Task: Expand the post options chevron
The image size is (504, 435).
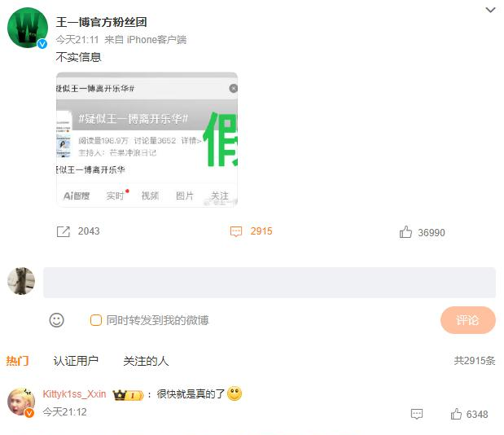Action: pyautogui.click(x=490, y=10)
